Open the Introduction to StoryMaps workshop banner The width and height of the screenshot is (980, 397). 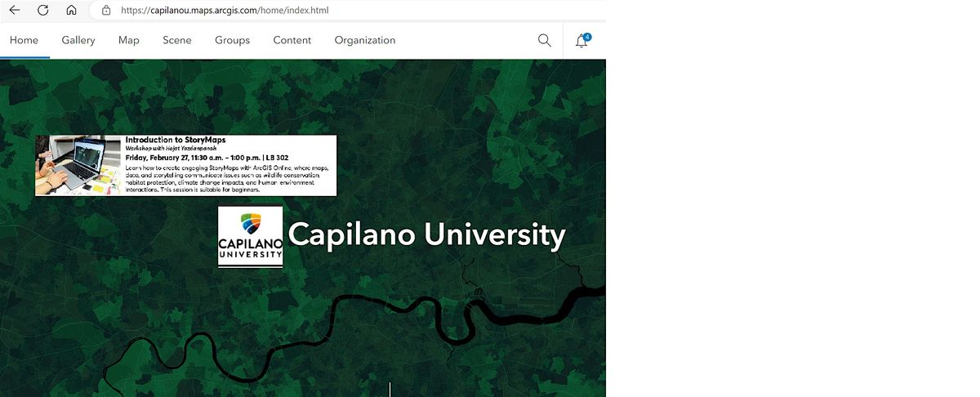(x=186, y=165)
